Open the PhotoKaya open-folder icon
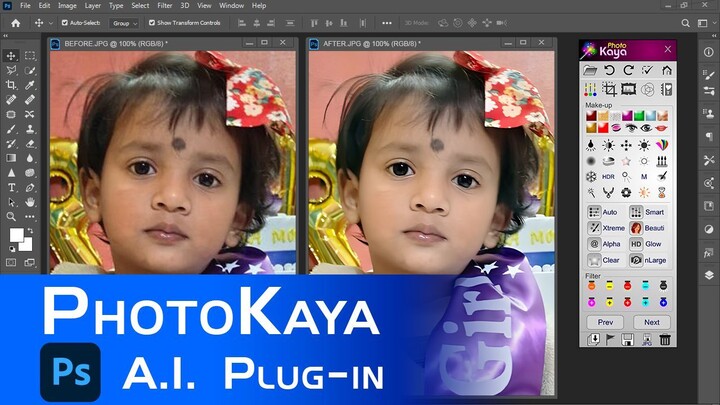Viewport: 720px width, 405px height. coord(590,70)
